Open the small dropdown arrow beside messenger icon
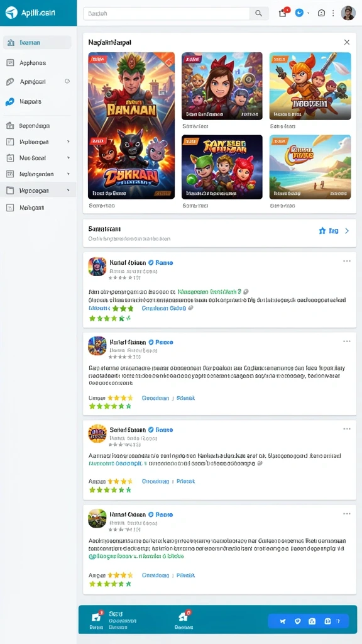362x644 pixels. (308, 13)
